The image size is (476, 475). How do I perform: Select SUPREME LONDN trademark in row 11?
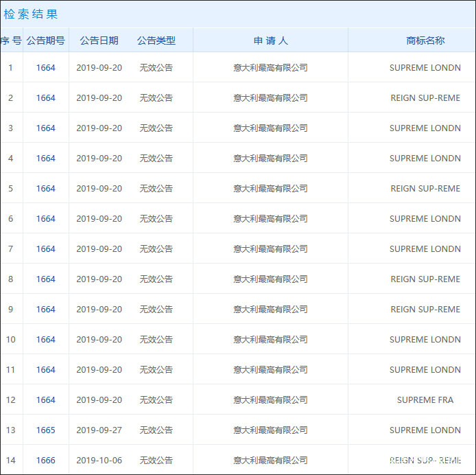tap(425, 369)
